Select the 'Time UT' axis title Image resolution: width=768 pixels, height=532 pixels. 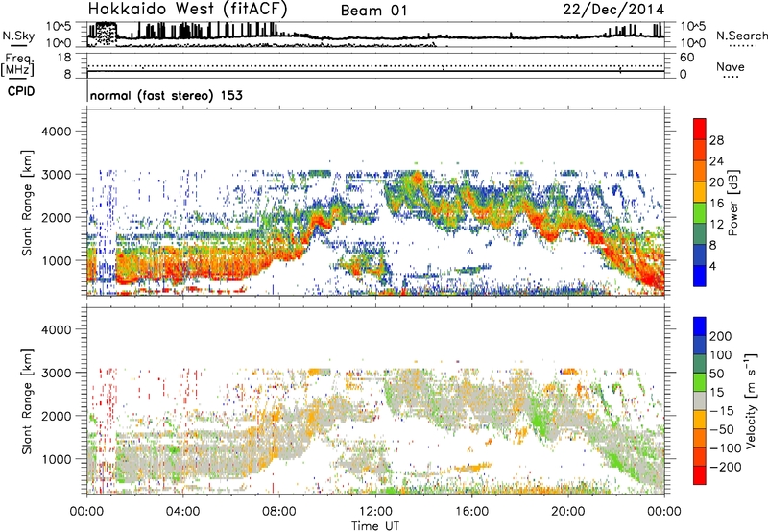375,525
